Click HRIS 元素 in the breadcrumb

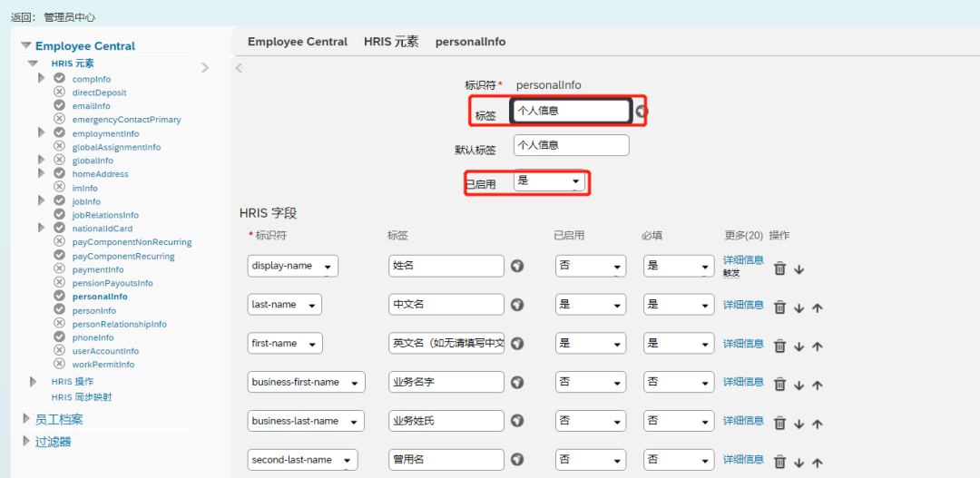pos(391,42)
